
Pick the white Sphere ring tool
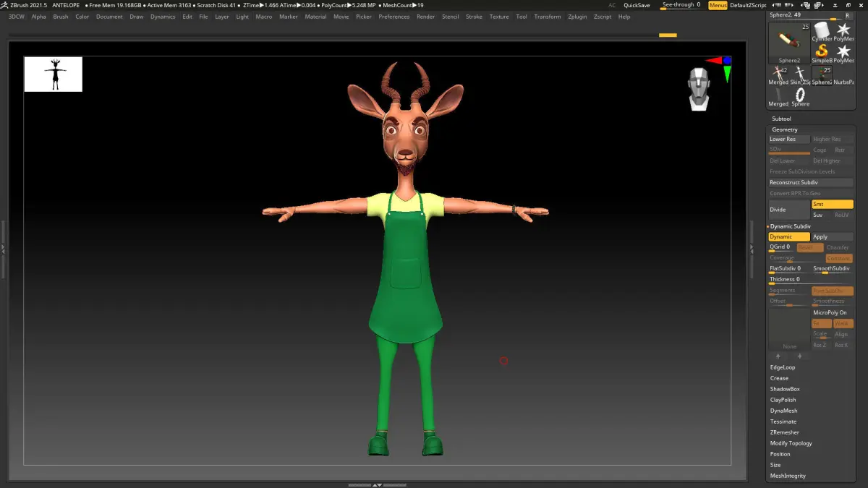pyautogui.click(x=800, y=95)
